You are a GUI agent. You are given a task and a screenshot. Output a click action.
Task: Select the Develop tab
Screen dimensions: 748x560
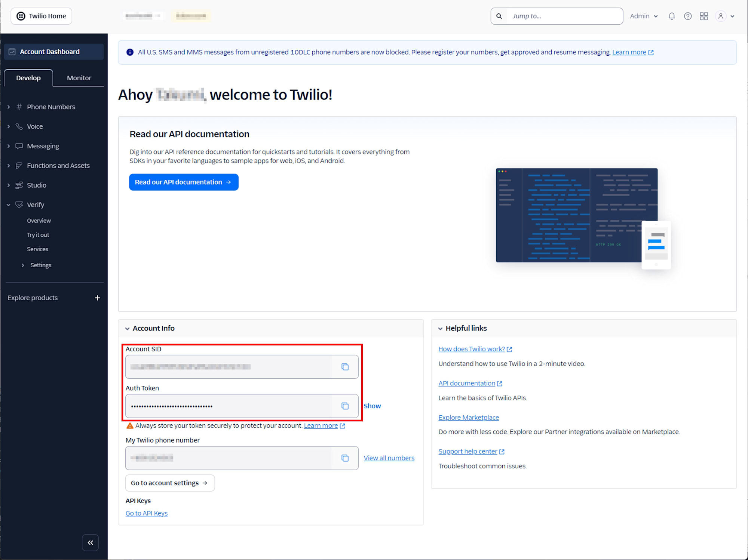point(28,78)
